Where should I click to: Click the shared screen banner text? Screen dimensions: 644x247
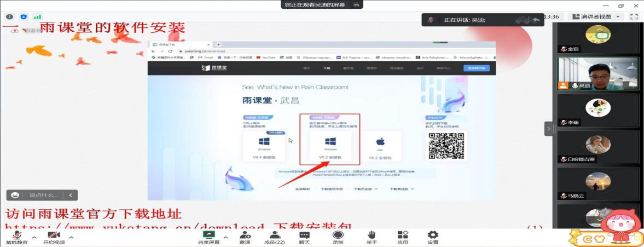(x=315, y=4)
